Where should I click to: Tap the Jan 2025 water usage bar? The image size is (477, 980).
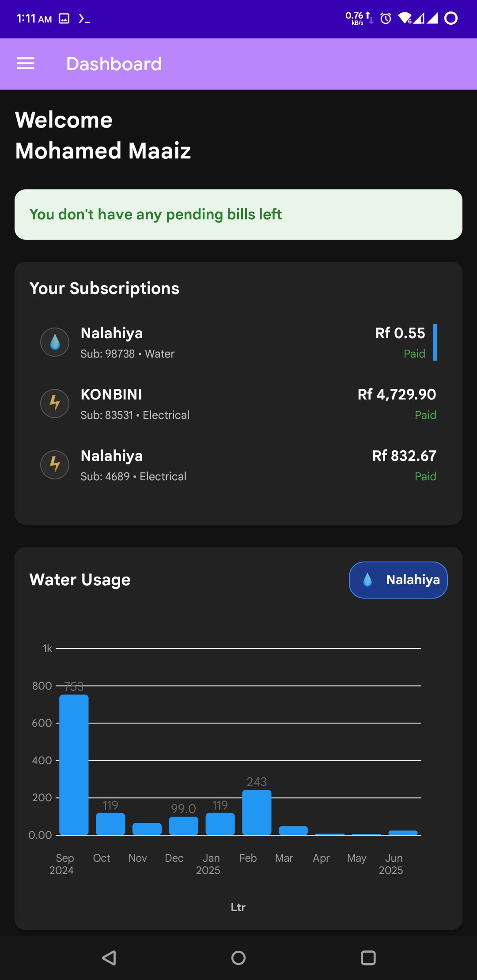tap(220, 824)
